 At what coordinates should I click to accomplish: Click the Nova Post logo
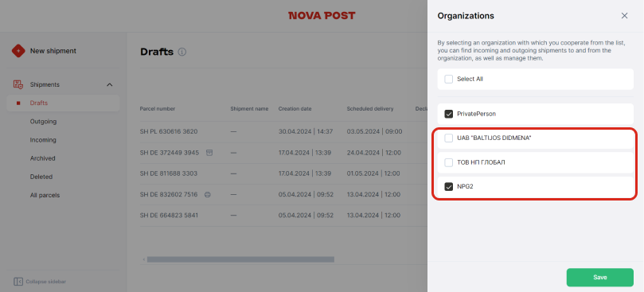(322, 16)
